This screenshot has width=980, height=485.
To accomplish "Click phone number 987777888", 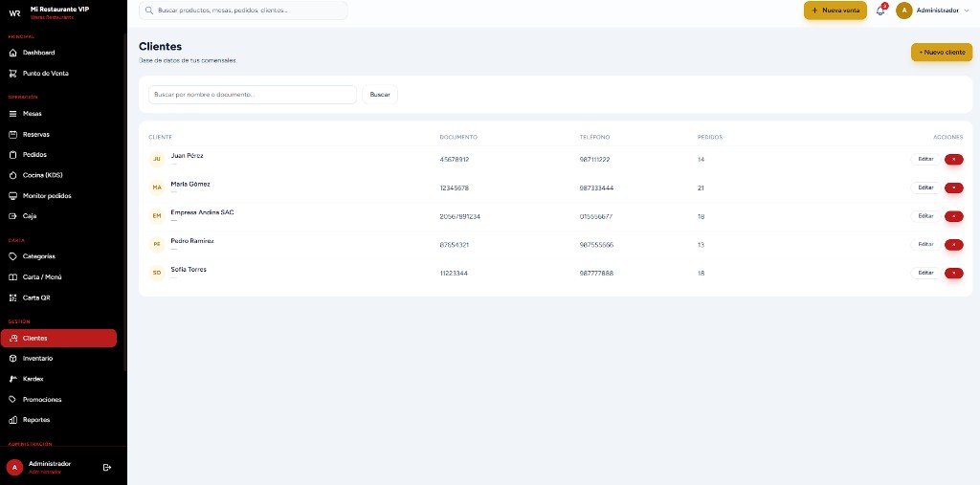I will [x=596, y=274].
